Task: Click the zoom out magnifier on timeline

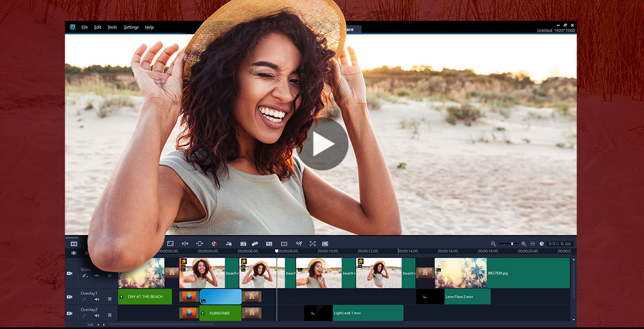Action: (x=493, y=244)
